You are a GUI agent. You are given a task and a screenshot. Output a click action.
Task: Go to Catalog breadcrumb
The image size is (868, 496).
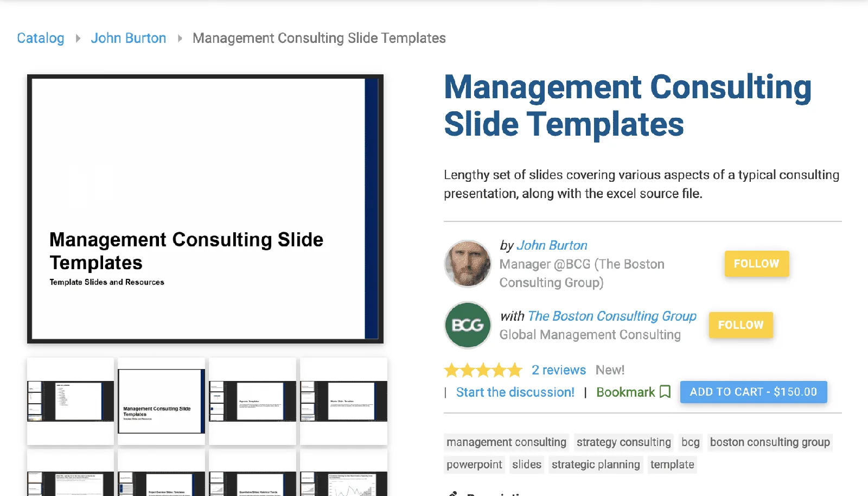(x=41, y=38)
